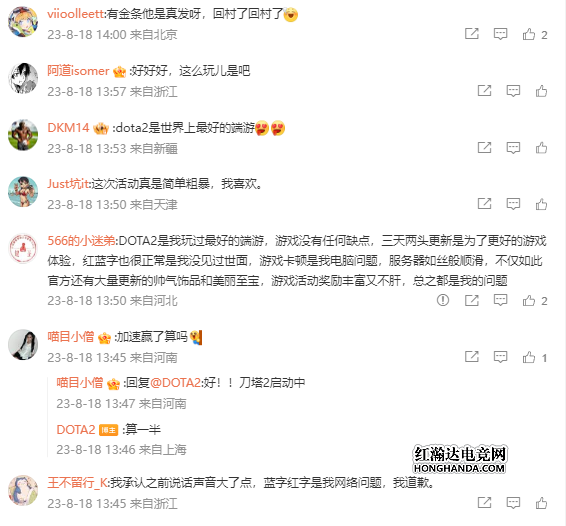Forward Just坑it's comment
The image size is (566, 526).
pyautogui.click(x=484, y=204)
